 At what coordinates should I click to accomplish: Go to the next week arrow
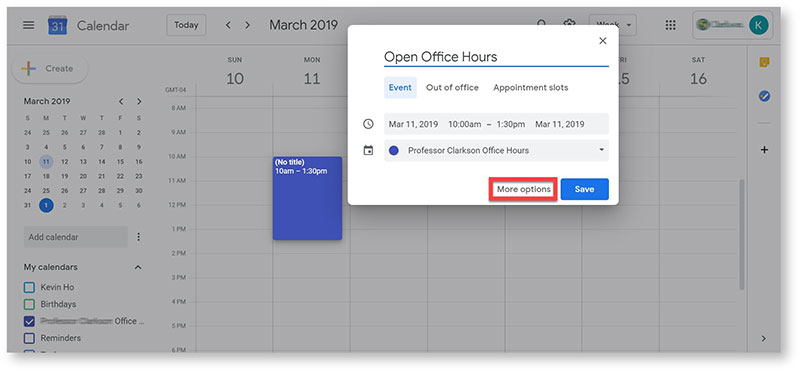click(x=247, y=25)
